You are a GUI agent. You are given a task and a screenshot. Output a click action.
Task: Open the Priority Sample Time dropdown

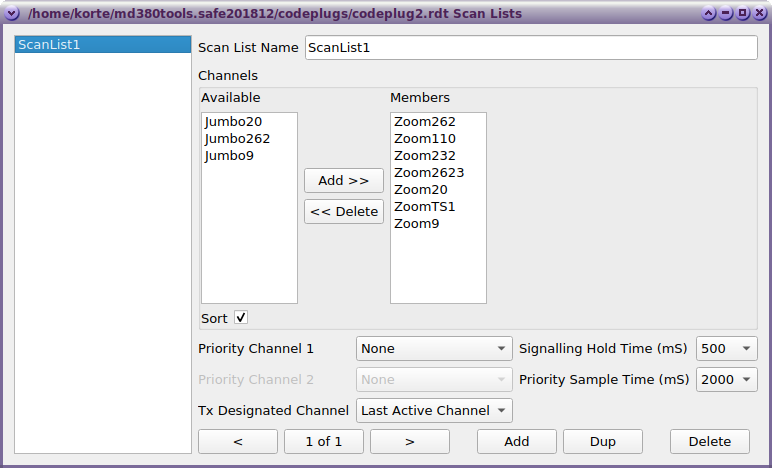coord(726,380)
